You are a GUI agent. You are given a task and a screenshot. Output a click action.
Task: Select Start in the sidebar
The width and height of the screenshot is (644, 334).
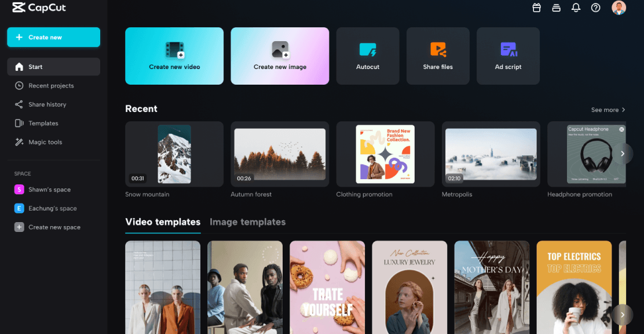point(53,67)
